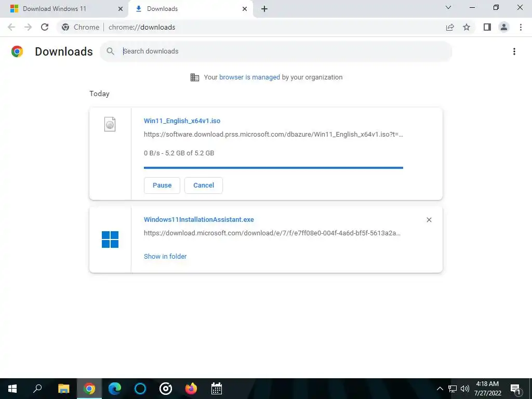Open Firefox from the taskbar
The image size is (532, 399).
pos(191,389)
